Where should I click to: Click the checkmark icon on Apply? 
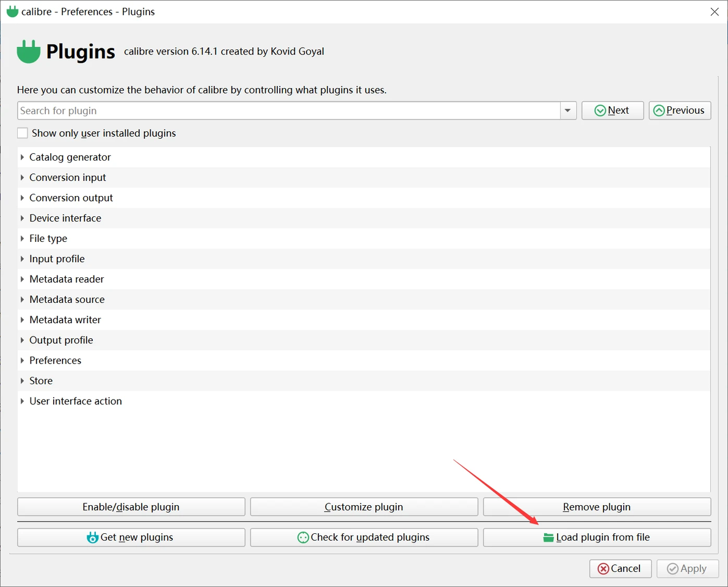tap(672, 569)
